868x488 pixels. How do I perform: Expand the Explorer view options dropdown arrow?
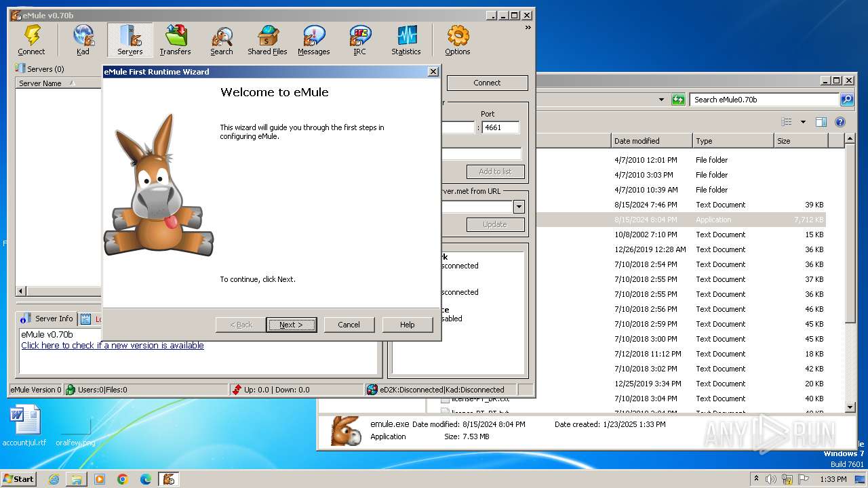click(803, 122)
